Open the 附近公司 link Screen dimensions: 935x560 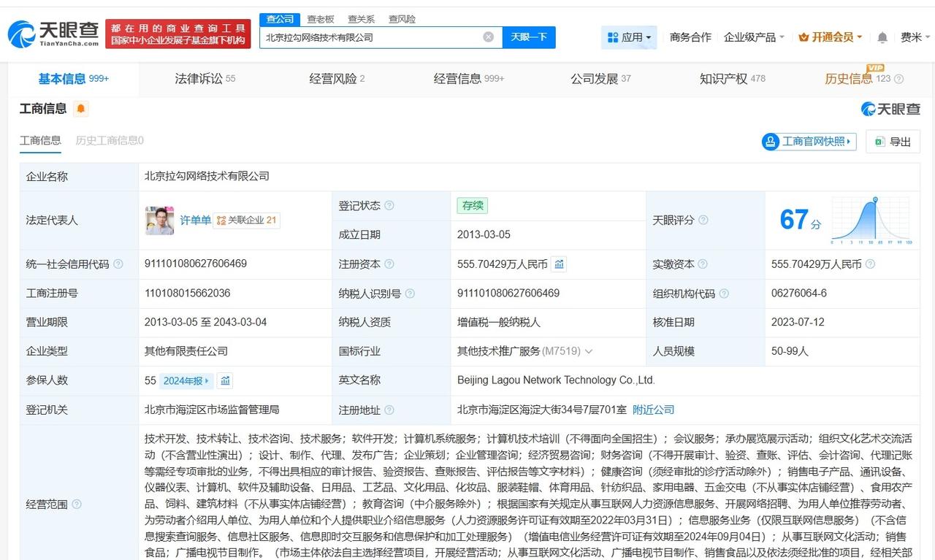pyautogui.click(x=653, y=410)
